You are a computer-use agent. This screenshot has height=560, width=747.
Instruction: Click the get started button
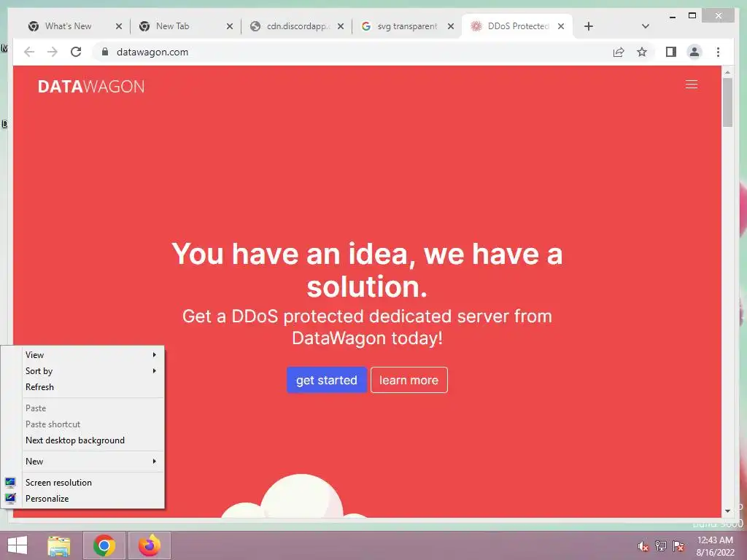point(326,380)
